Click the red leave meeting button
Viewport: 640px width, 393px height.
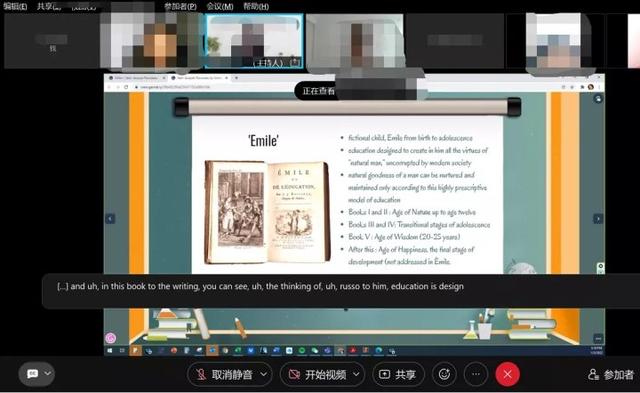pos(507,374)
